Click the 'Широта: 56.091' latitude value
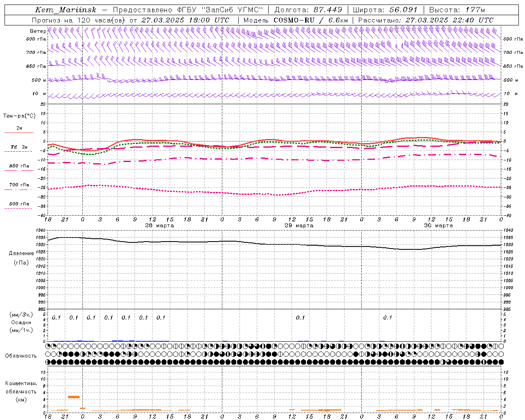Image resolution: width=525 pixels, height=420 pixels. 385,10
